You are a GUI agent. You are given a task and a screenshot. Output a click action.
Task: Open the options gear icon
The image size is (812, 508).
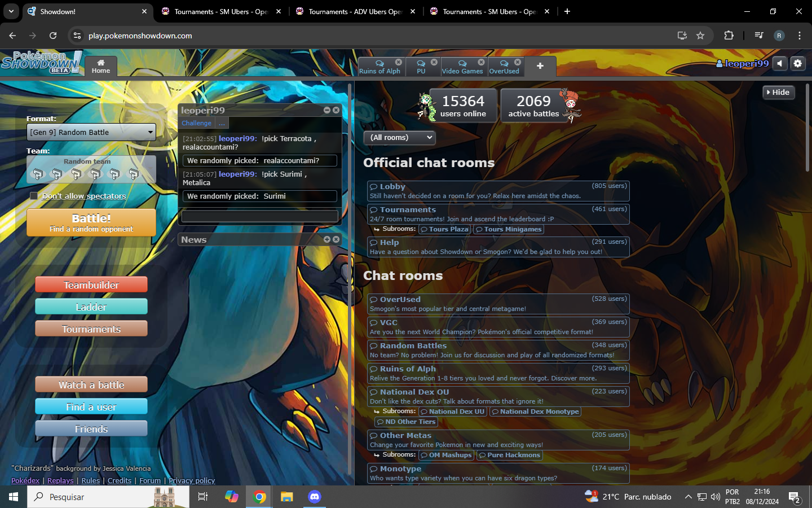coord(797,64)
